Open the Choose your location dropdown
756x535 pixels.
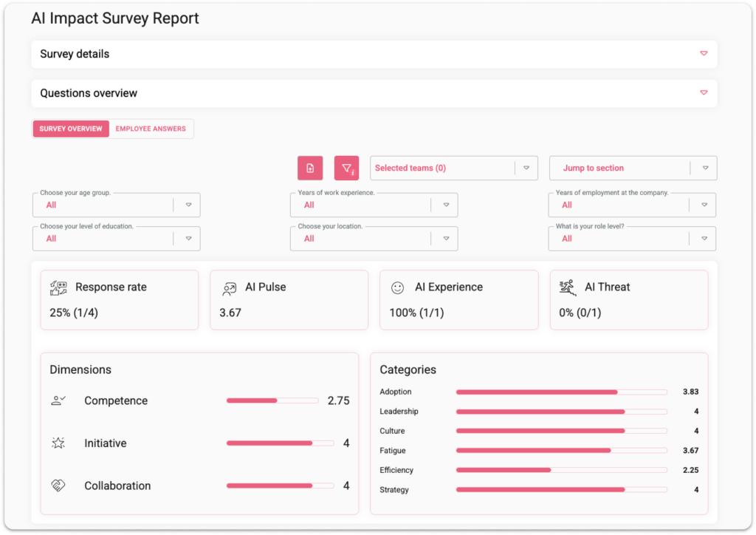point(374,239)
